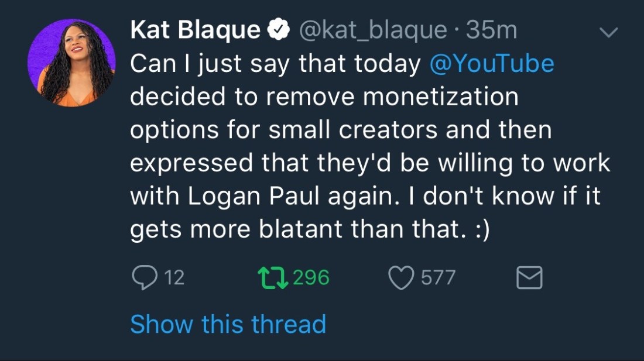This screenshot has width=644, height=361.
Task: Click the verified badge beside Kat Blaque
Action: (x=279, y=30)
